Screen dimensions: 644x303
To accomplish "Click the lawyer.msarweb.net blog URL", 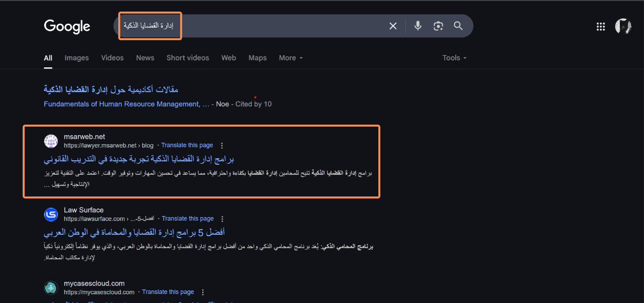I will point(109,145).
